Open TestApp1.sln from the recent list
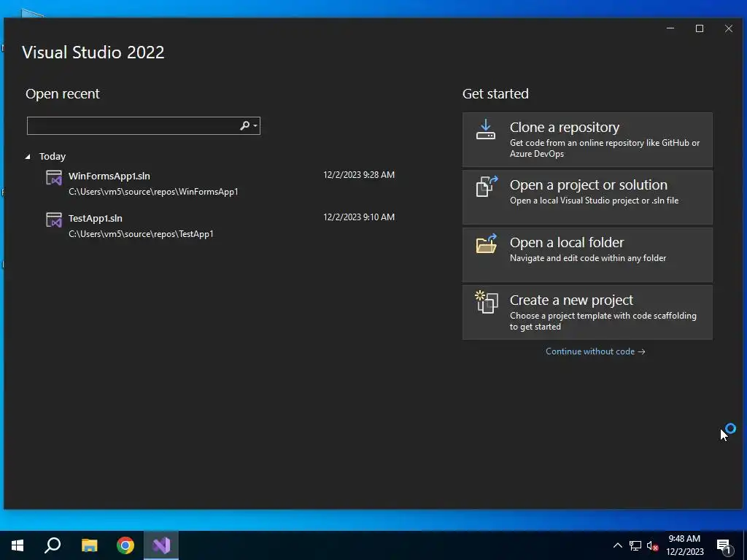This screenshot has width=747, height=560. [x=220, y=226]
